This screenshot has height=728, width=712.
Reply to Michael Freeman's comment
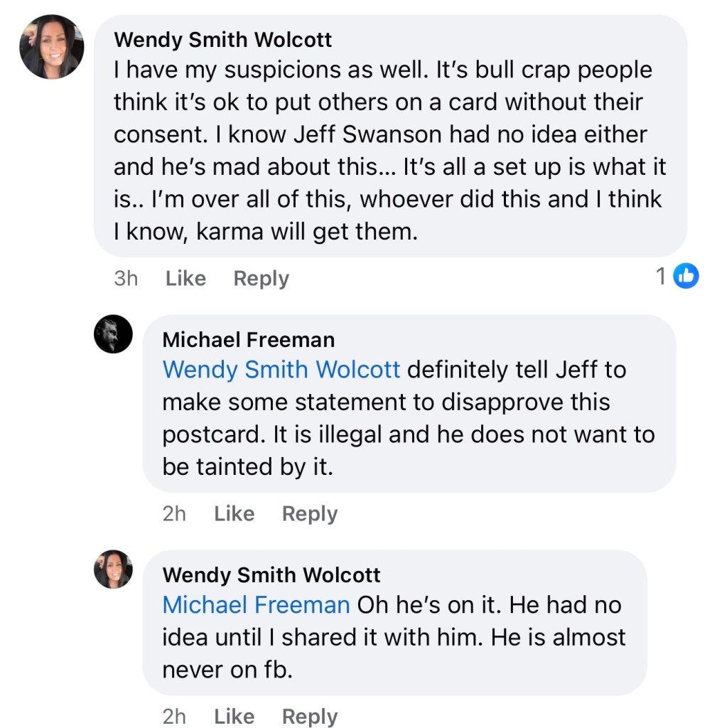click(309, 513)
